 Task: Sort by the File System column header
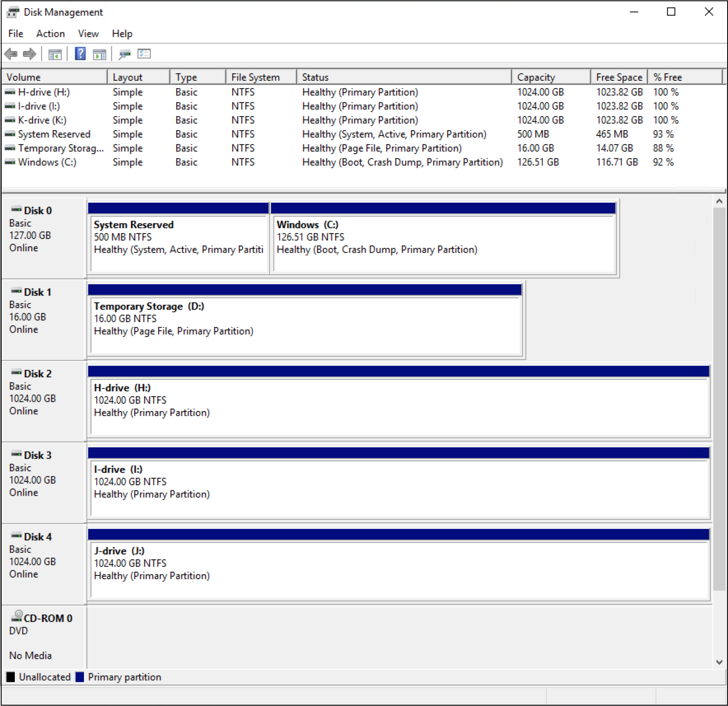coord(261,77)
